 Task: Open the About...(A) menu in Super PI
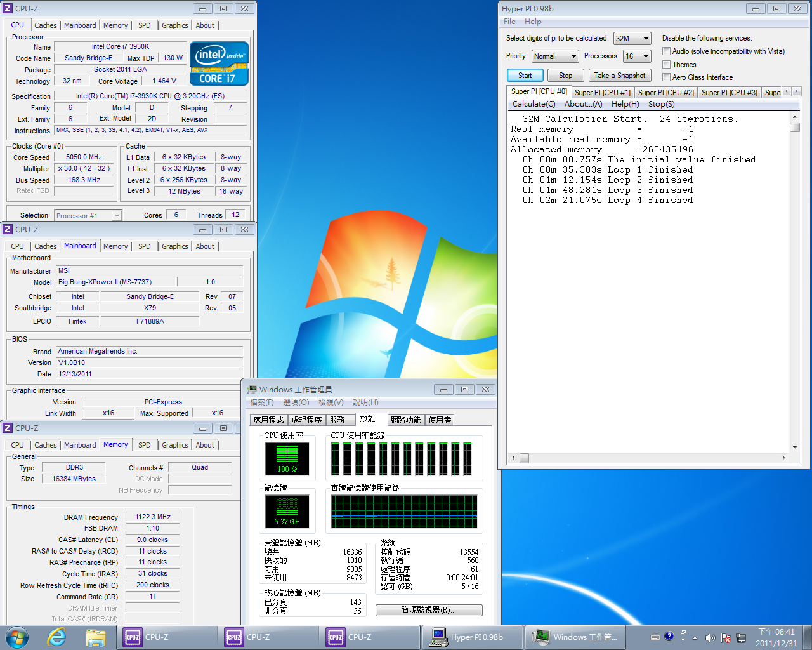(x=584, y=104)
